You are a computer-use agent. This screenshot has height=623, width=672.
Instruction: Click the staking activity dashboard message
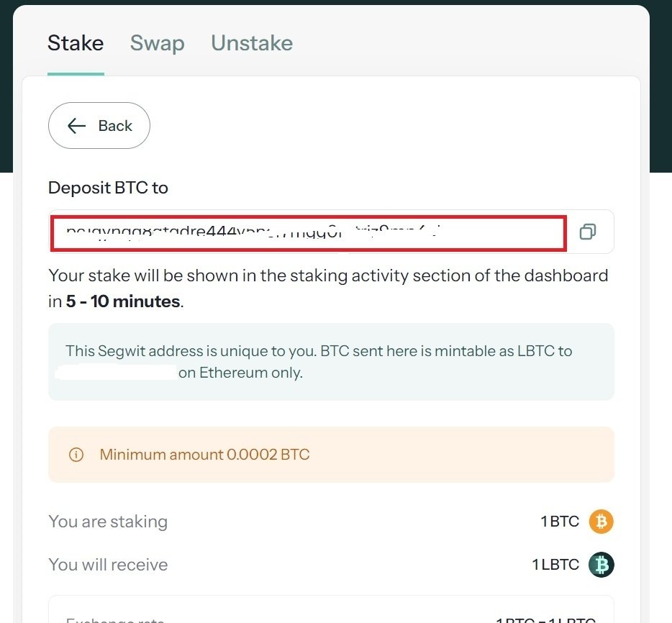coord(328,276)
